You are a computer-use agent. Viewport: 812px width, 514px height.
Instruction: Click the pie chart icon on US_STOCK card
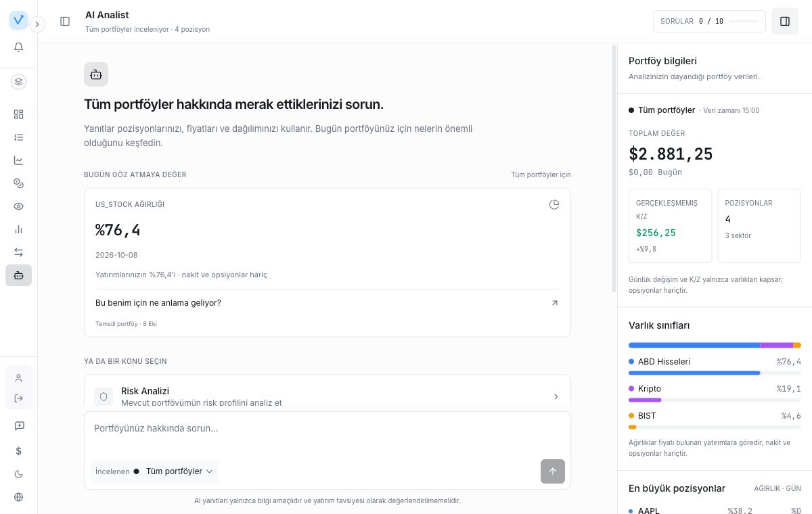pos(554,204)
